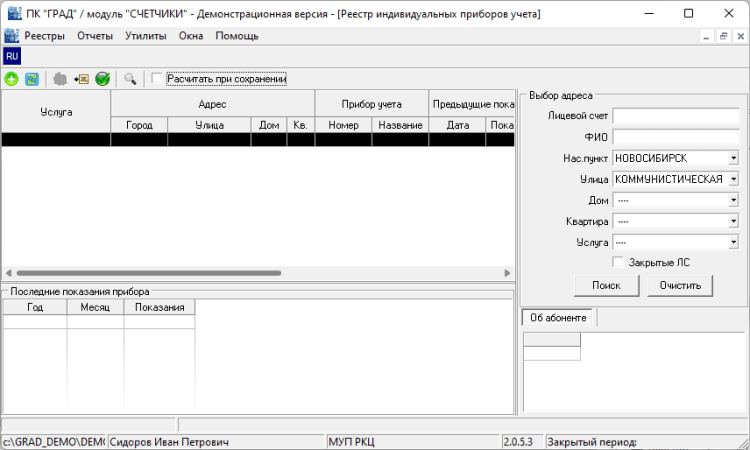Click the horizontal scrollbar left arrow
Image resolution: width=750 pixels, height=450 pixels.
8,273
